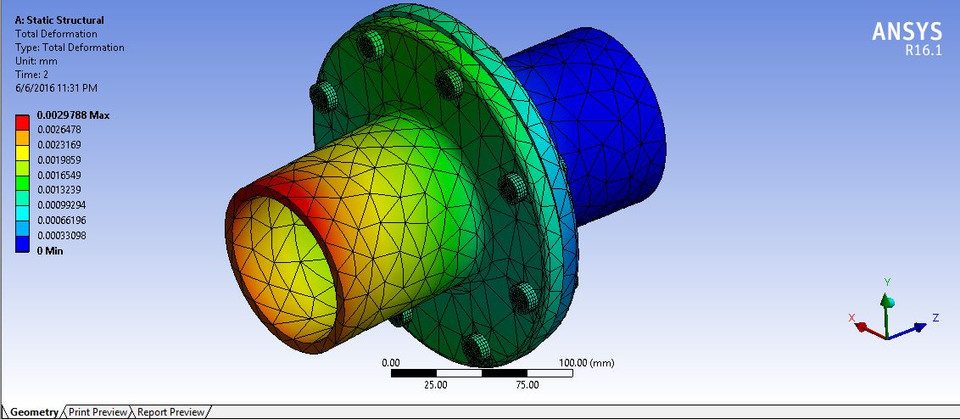The height and width of the screenshot is (419, 960).
Task: Open the Report Preview tab
Action: 171,412
